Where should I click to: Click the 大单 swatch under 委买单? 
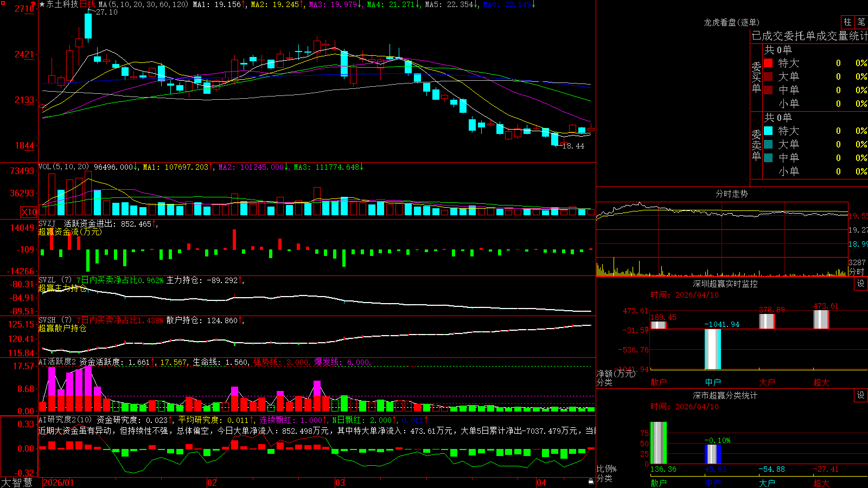768,76
